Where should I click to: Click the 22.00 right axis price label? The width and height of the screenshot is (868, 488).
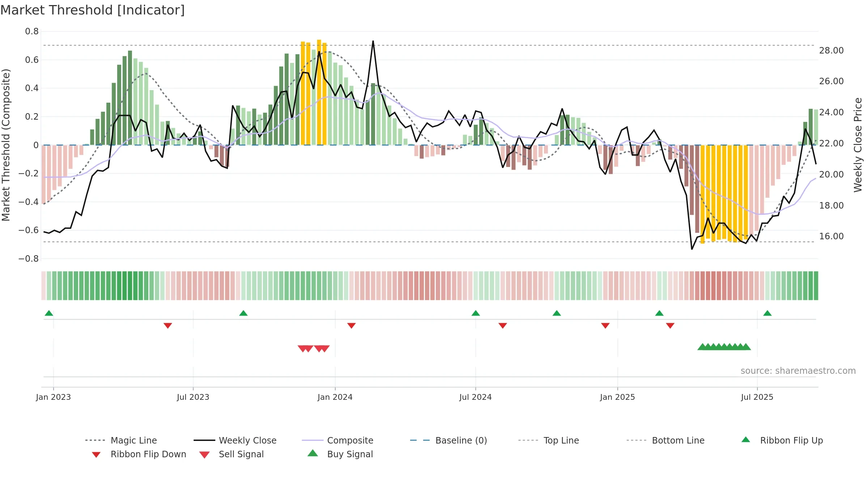pos(831,144)
